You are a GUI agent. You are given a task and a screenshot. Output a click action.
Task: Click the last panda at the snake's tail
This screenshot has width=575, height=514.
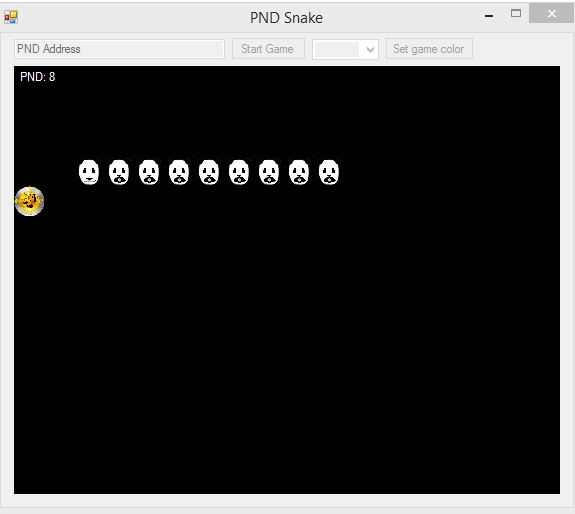[329, 172]
